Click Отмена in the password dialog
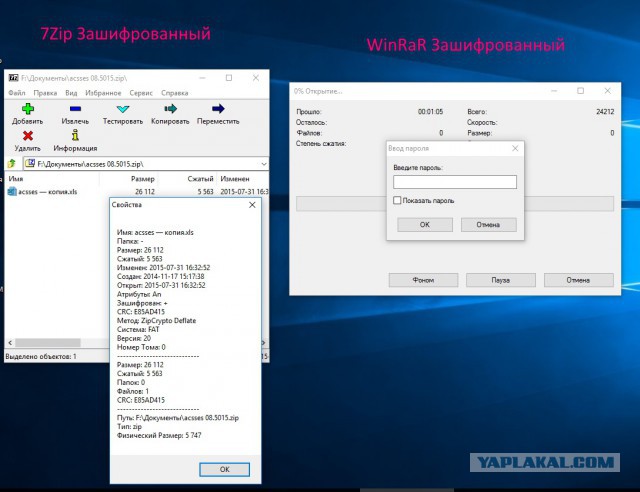 pyautogui.click(x=489, y=225)
